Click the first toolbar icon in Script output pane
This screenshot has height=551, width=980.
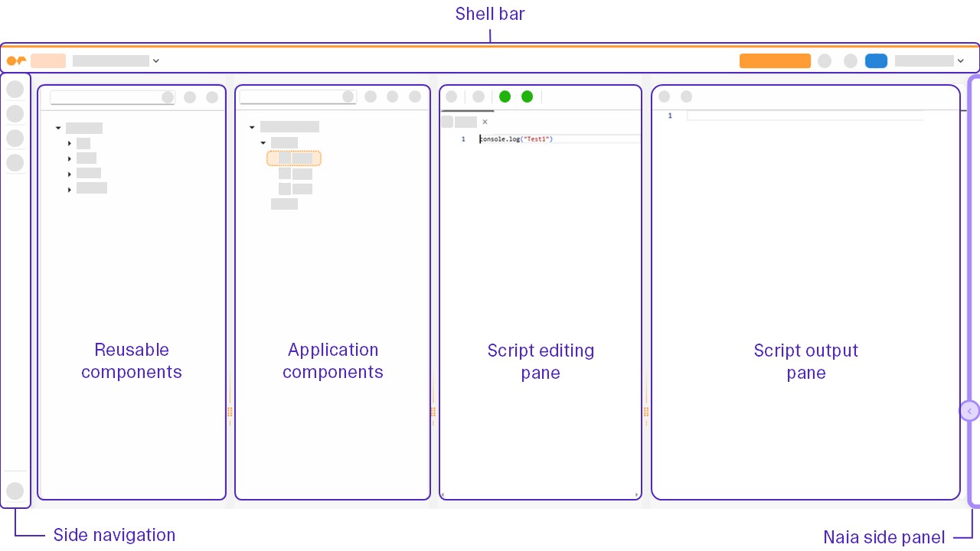[664, 96]
